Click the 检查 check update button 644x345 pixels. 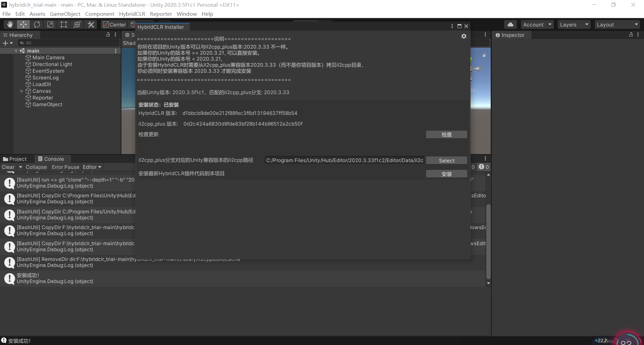pos(446,134)
